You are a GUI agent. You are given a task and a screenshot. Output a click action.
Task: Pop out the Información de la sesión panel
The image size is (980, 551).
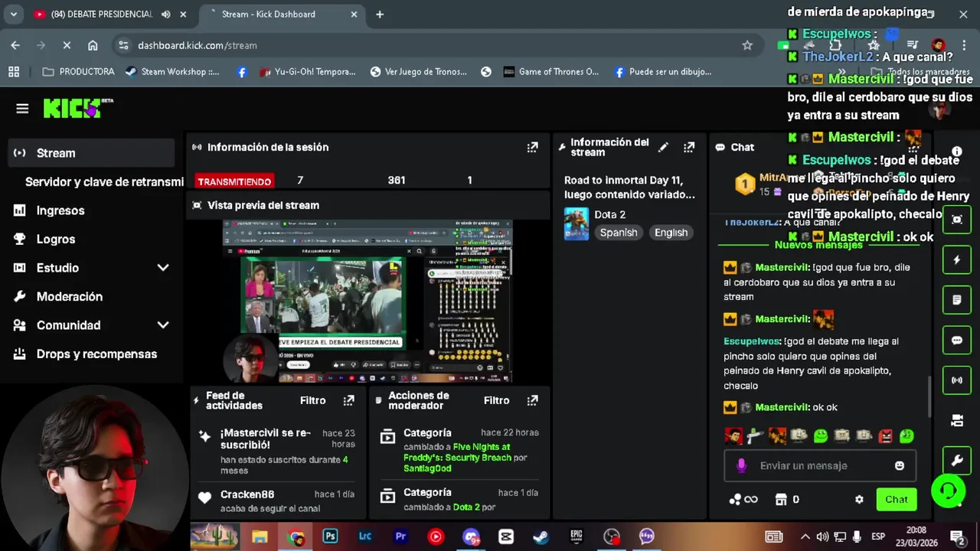(x=532, y=147)
